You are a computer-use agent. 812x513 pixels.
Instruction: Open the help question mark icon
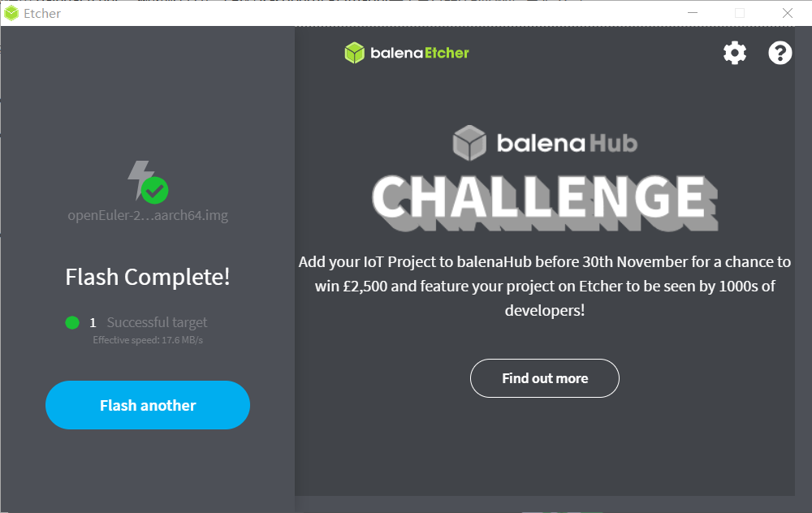point(780,53)
